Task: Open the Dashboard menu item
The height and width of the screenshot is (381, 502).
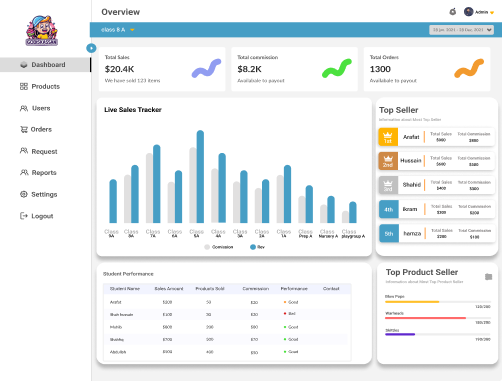Action: [45, 65]
